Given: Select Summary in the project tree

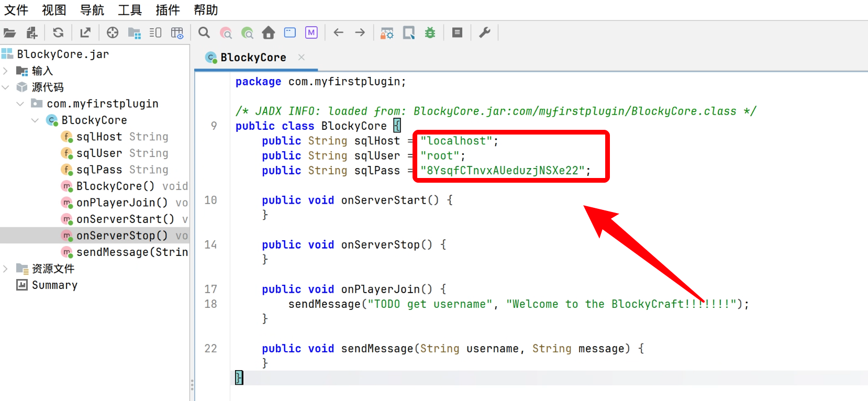Looking at the screenshot, I should coord(54,285).
